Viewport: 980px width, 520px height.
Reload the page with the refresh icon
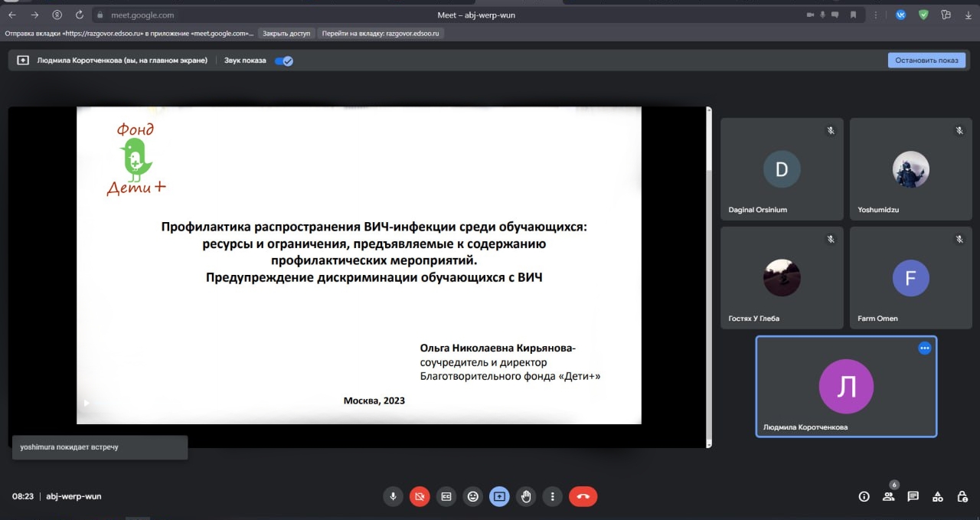(80, 15)
